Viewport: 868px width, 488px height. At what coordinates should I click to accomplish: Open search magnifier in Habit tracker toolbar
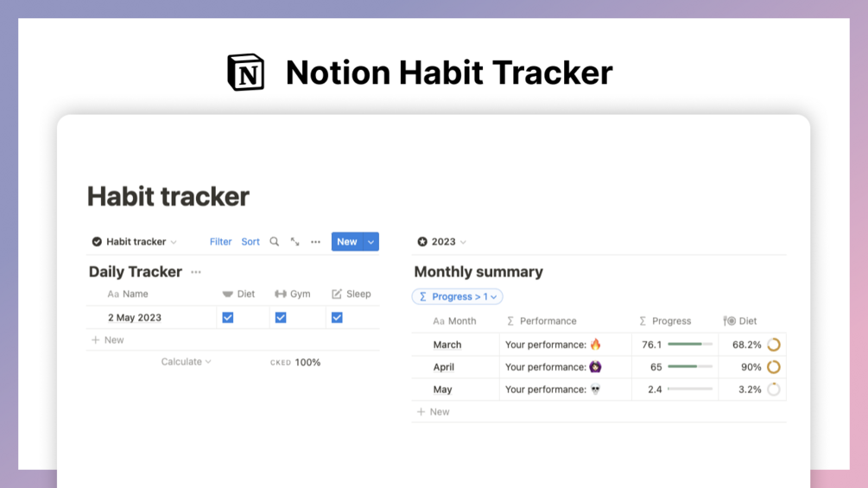coord(274,242)
